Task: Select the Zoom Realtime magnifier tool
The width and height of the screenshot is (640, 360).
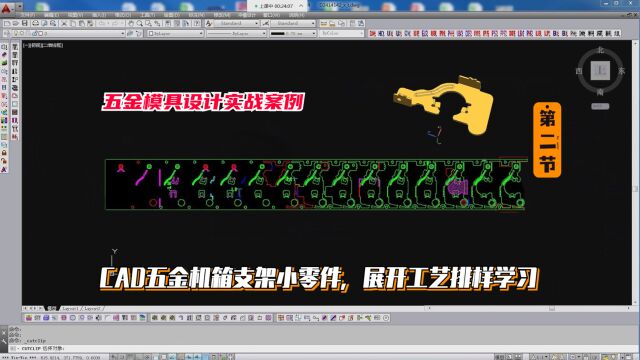Action: pos(140,24)
